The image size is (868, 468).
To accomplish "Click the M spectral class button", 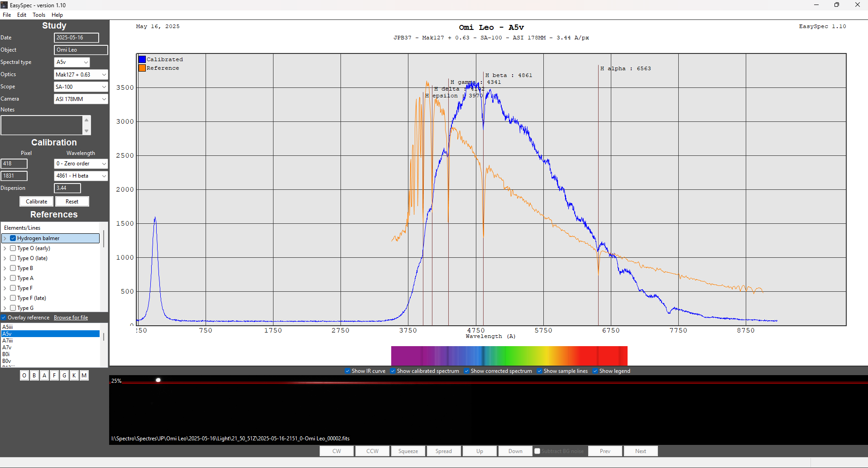I will click(84, 376).
